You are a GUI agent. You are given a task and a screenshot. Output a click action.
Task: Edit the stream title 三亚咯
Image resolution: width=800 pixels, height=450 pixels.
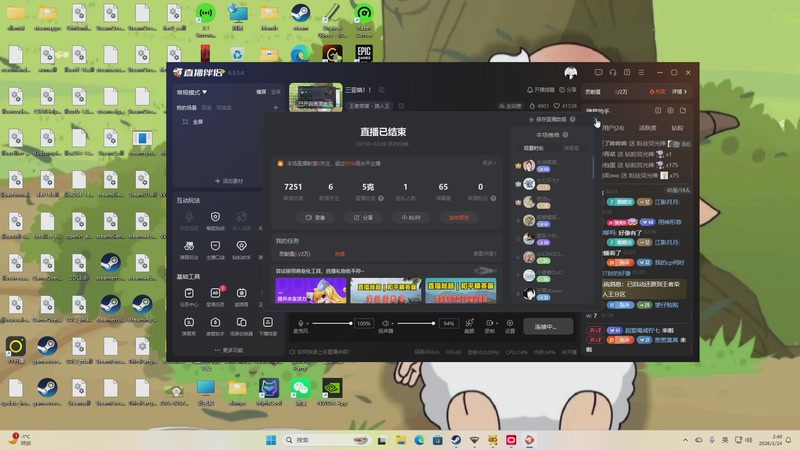[x=382, y=90]
